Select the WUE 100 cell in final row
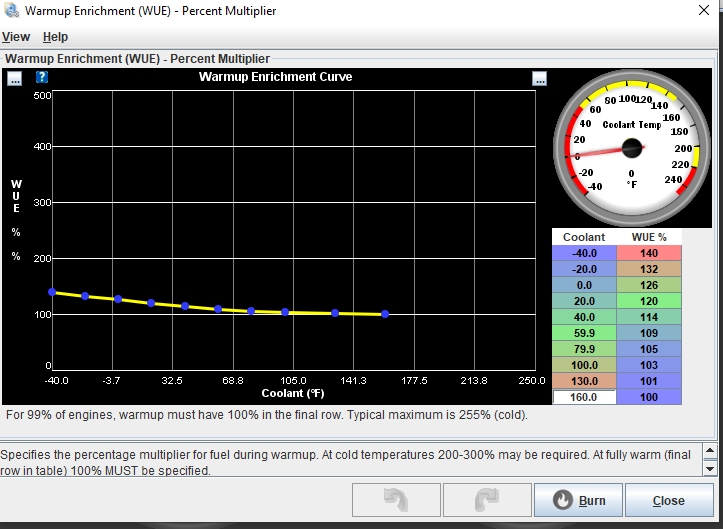This screenshot has width=723, height=529. [649, 397]
